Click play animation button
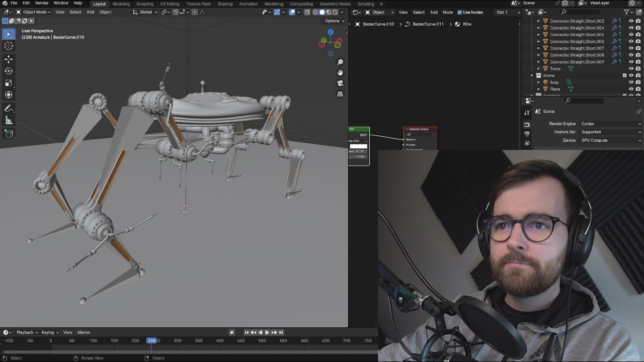 click(267, 332)
